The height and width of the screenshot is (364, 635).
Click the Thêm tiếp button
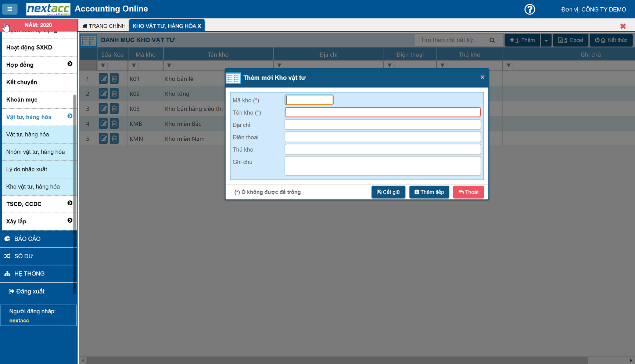coord(429,192)
